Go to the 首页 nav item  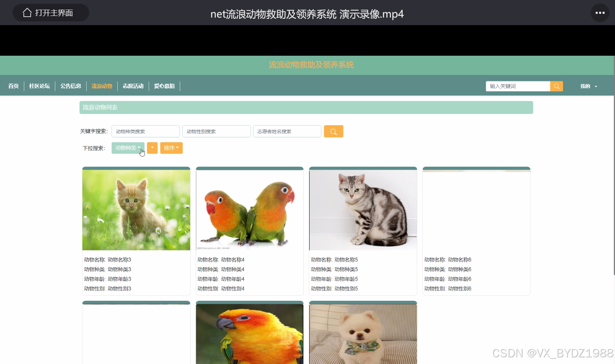coord(13,86)
